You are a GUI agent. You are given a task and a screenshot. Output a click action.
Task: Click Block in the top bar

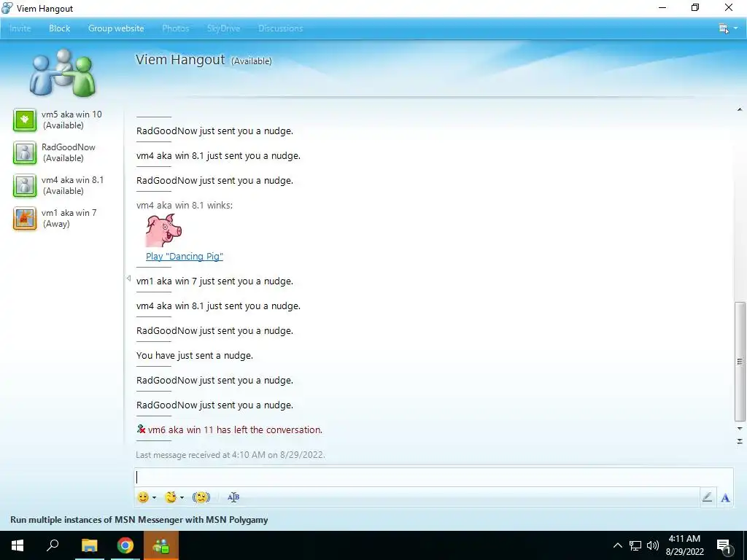tap(60, 28)
